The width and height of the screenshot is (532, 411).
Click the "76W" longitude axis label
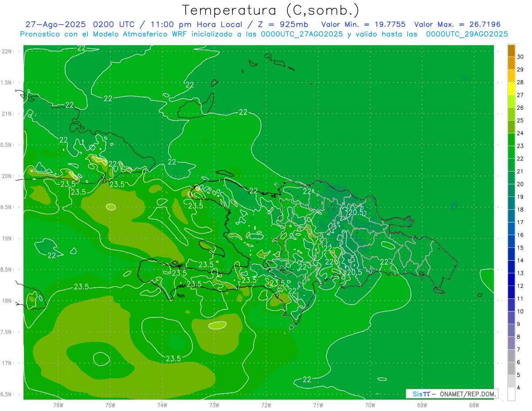click(58, 405)
